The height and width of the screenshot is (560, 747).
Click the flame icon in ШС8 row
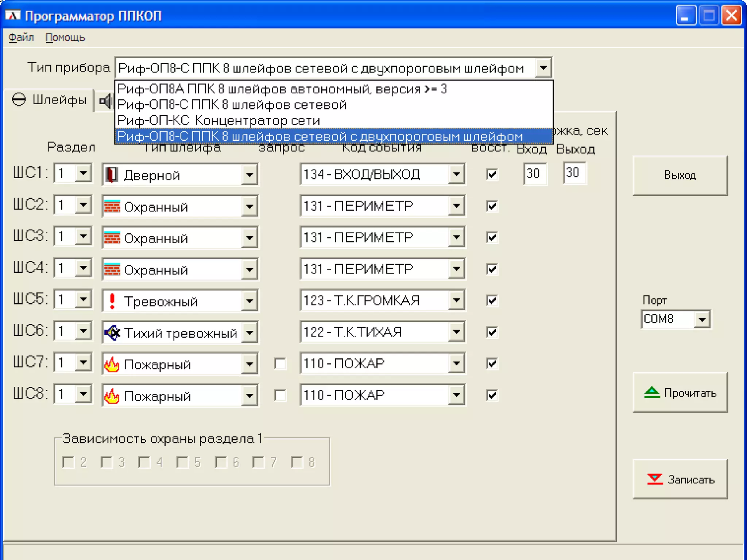click(112, 396)
